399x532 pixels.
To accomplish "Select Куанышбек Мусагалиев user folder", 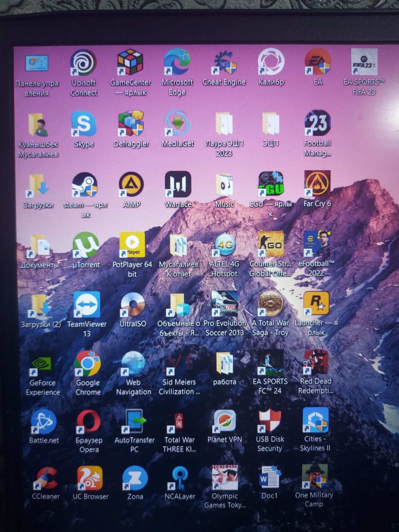I will pos(38,124).
